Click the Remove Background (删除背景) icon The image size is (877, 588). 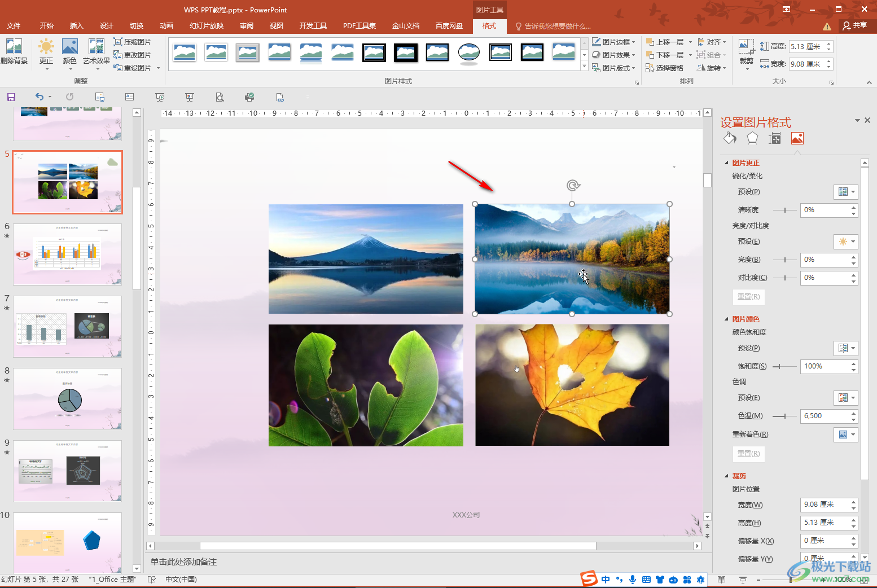[x=14, y=52]
